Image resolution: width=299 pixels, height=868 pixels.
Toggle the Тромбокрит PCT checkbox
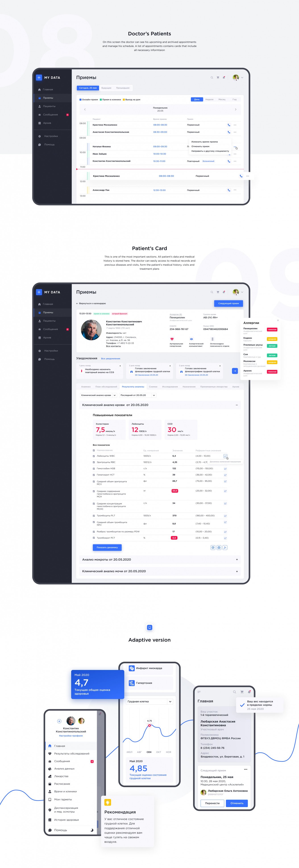click(x=94, y=538)
